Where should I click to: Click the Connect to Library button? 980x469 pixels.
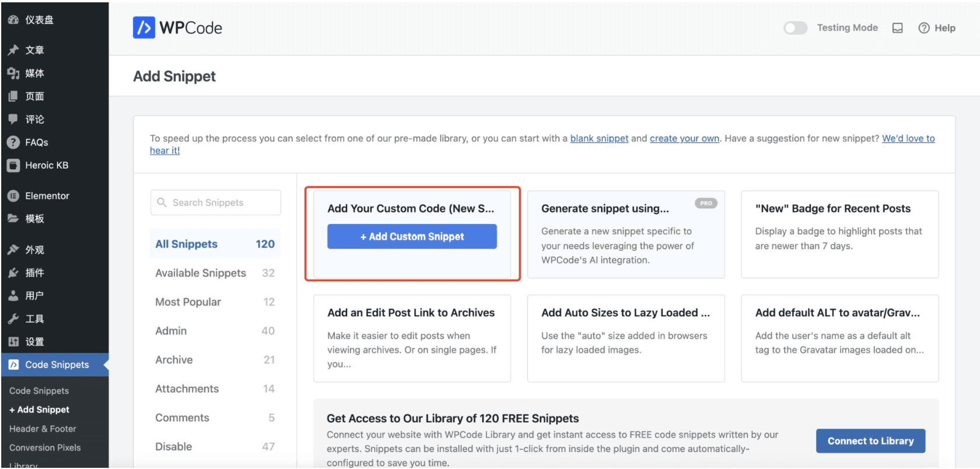coord(870,441)
